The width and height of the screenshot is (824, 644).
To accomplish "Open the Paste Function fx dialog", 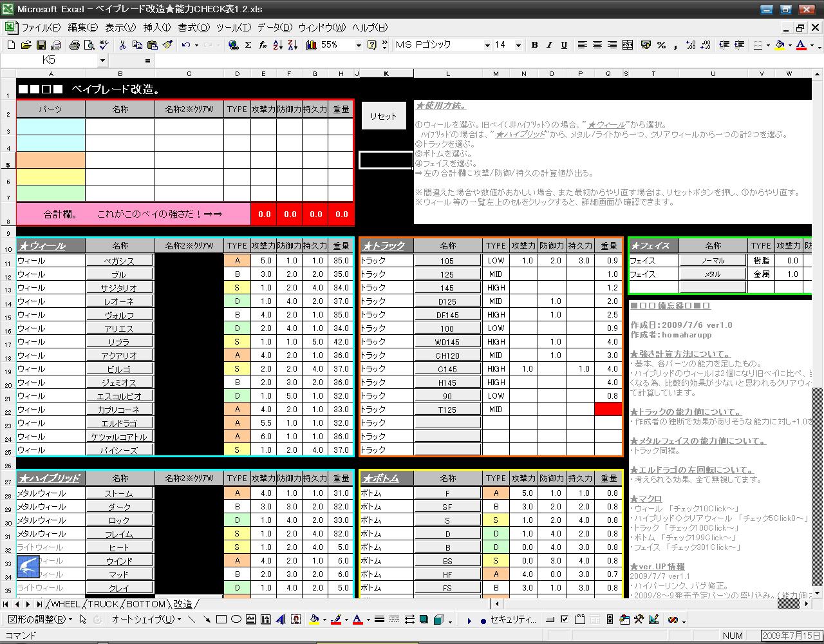I will pos(263,45).
